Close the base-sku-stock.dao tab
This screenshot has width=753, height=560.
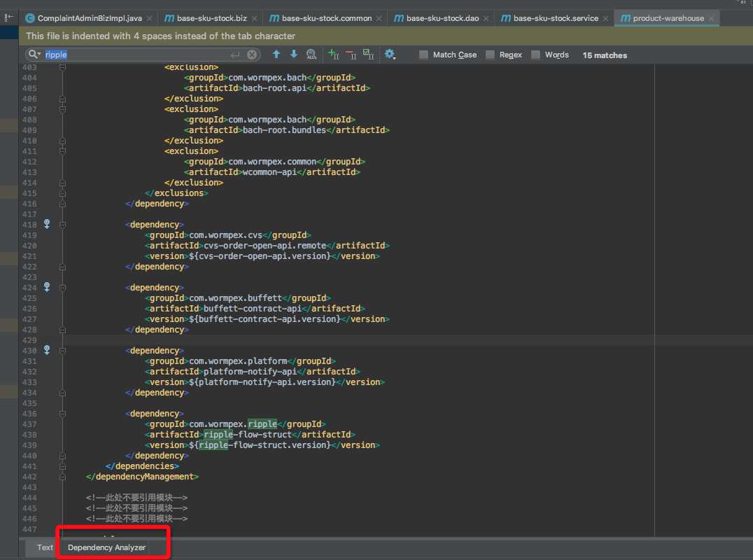pos(486,18)
